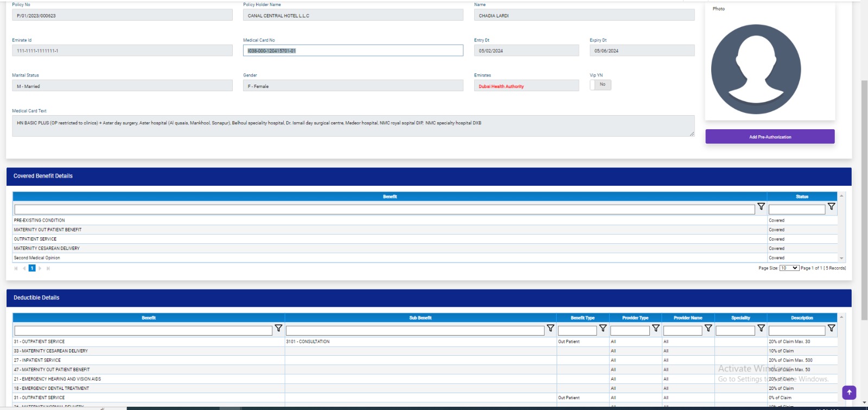Click Speciality column filter icon
This screenshot has width=868, height=410.
point(761,328)
